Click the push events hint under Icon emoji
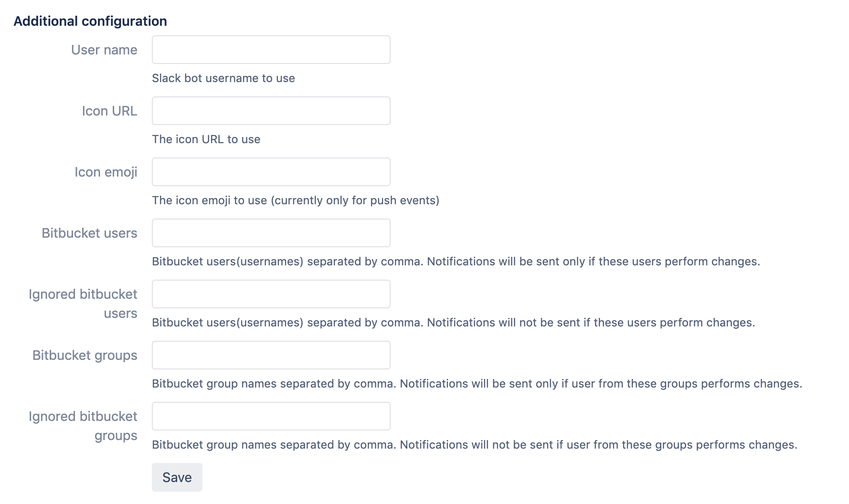 (x=295, y=200)
